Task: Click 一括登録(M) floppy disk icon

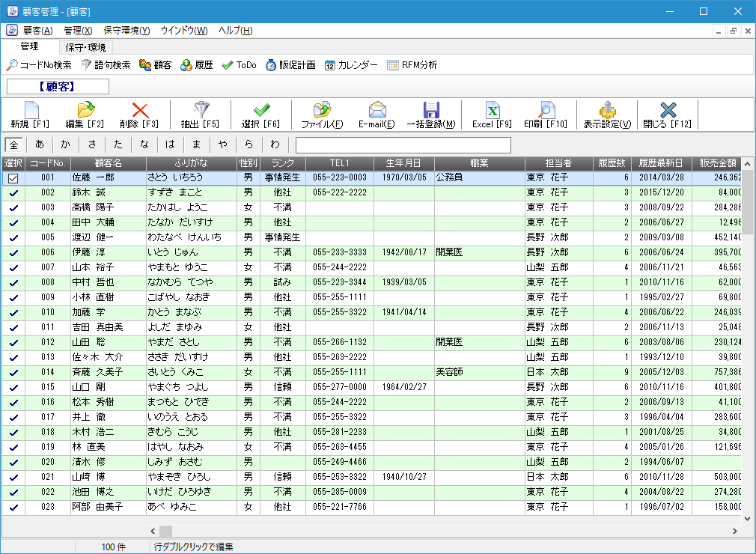Action: 430,111
